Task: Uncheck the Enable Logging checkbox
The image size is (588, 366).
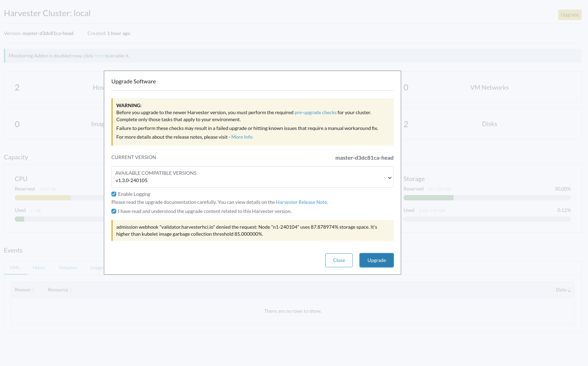Action: tap(114, 194)
